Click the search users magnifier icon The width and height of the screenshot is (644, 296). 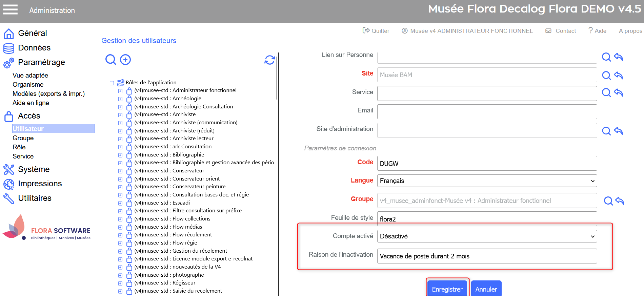click(110, 60)
